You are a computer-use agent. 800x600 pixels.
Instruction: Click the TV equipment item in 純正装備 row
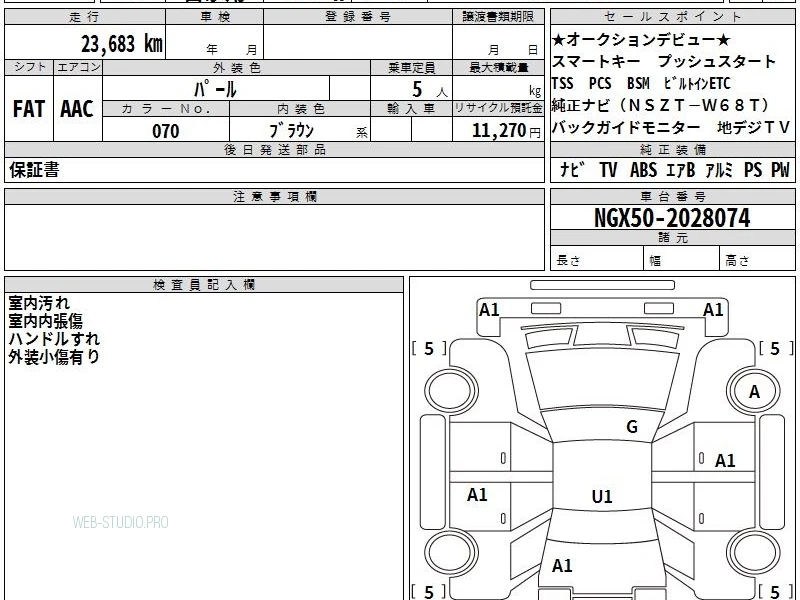point(608,169)
